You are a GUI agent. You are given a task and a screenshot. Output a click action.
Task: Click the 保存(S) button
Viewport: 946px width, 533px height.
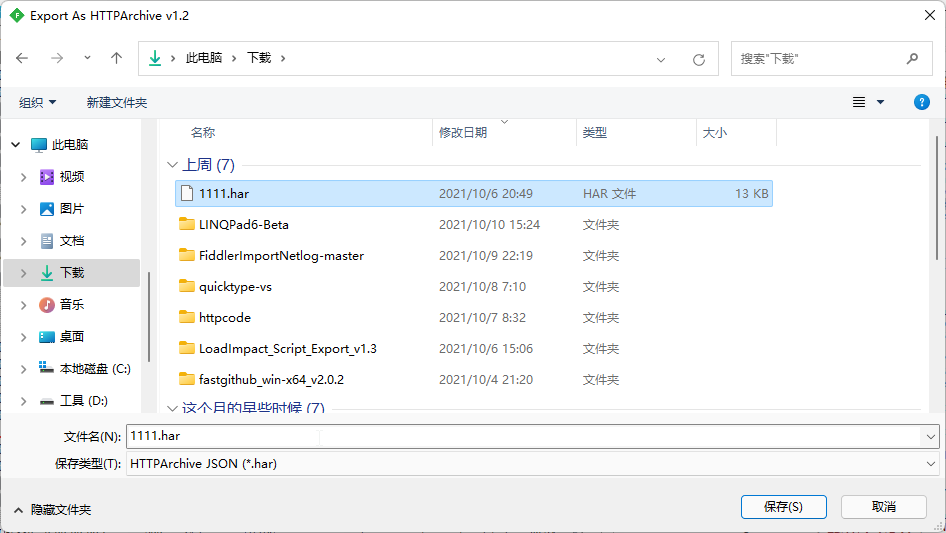[783, 507]
